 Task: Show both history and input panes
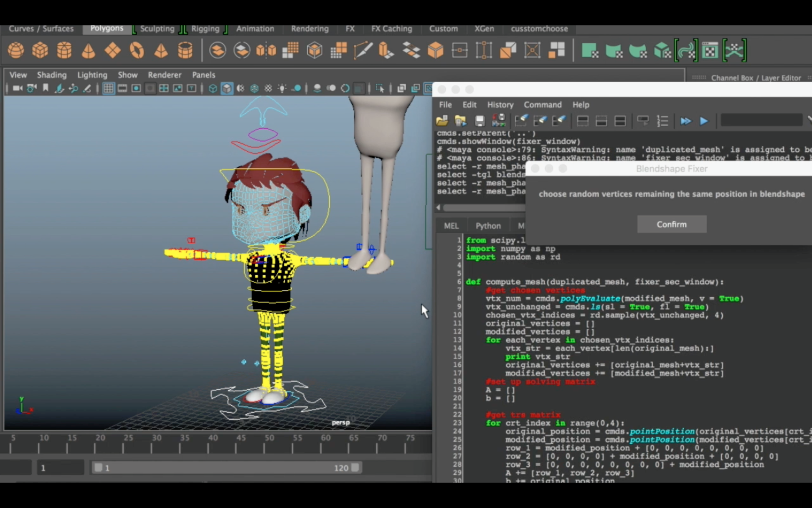[x=620, y=121]
